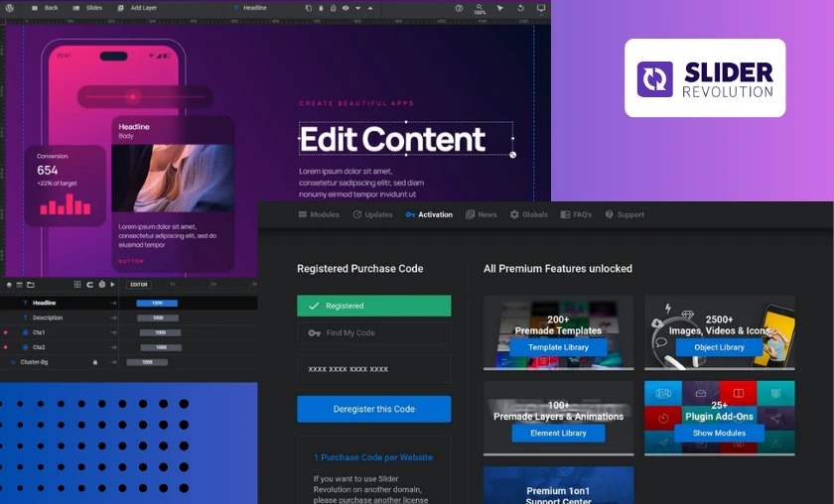834x504 pixels.
Task: Click Add Layer in the toolbar
Action: tap(137, 8)
